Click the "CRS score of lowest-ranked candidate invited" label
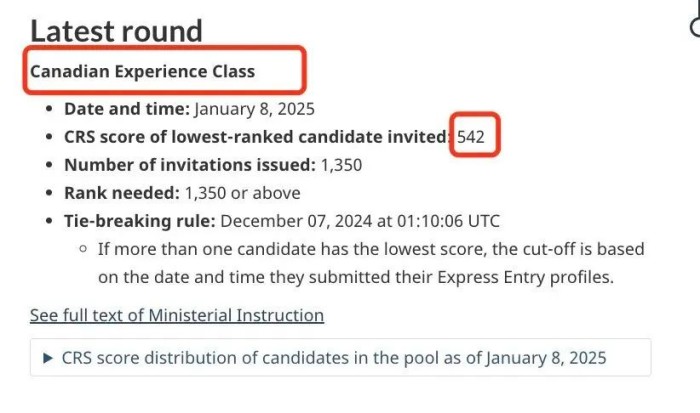Screen dimensions: 700x413 click(257, 137)
